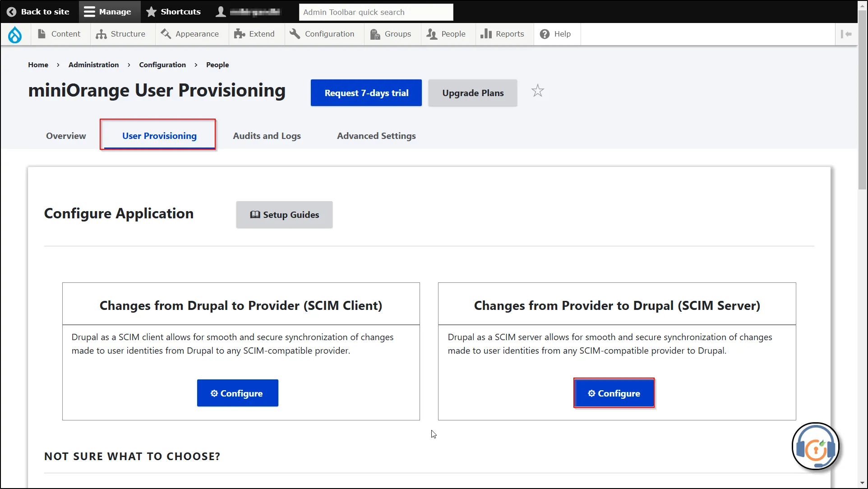
Task: Configure Changes from Drupal to Provider
Action: pyautogui.click(x=237, y=393)
